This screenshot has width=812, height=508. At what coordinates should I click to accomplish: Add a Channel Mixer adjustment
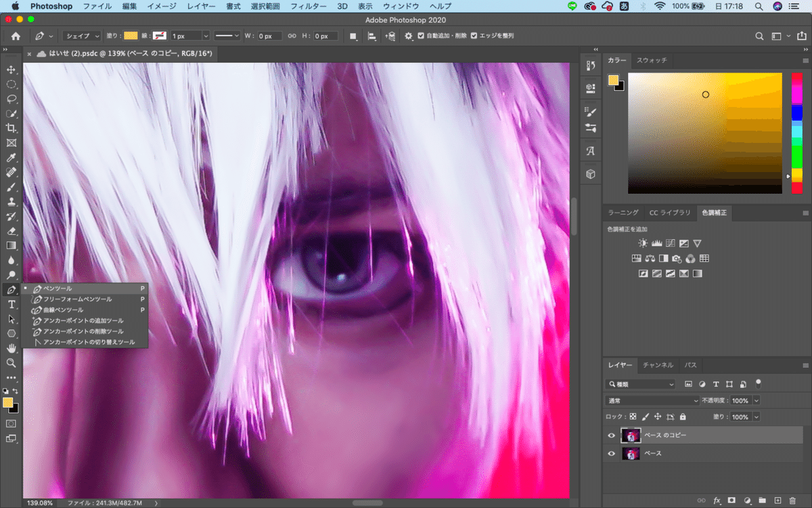pyautogui.click(x=690, y=258)
